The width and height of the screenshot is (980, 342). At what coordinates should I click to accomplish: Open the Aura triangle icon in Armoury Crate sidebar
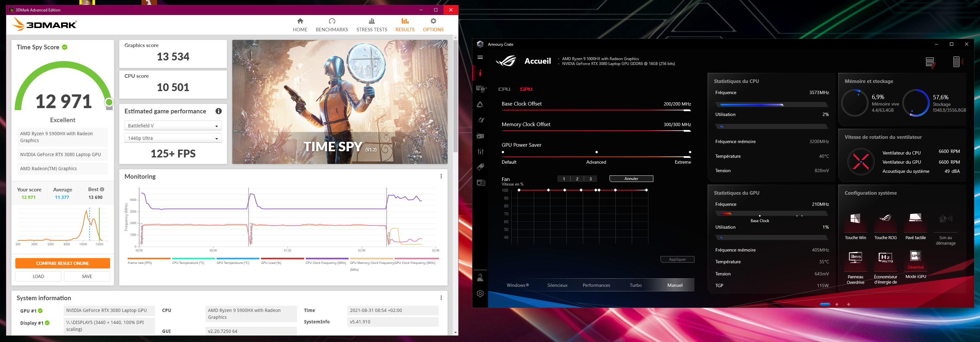tap(480, 105)
